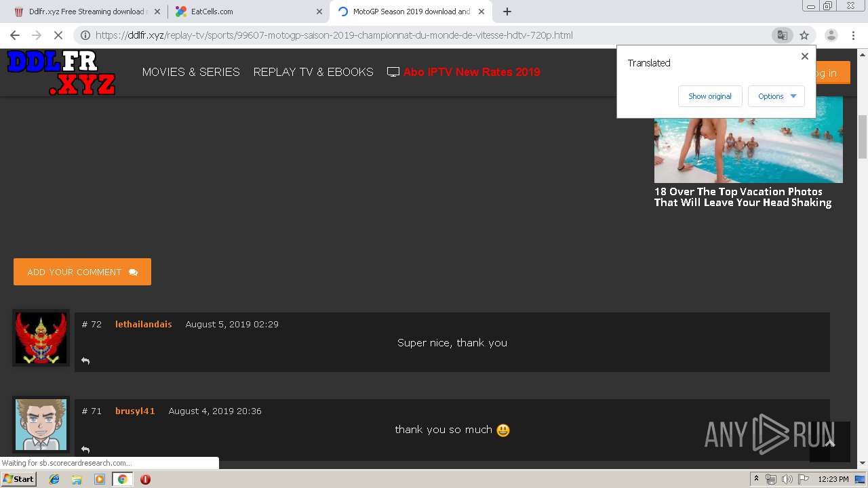Launch Internet Explorer from taskbar

point(54,479)
